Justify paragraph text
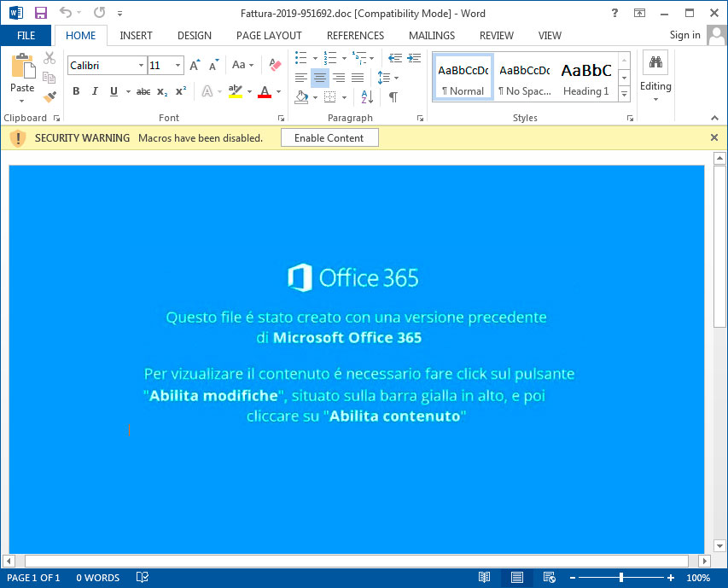Screen dimensions: 728x588 pos(358,78)
